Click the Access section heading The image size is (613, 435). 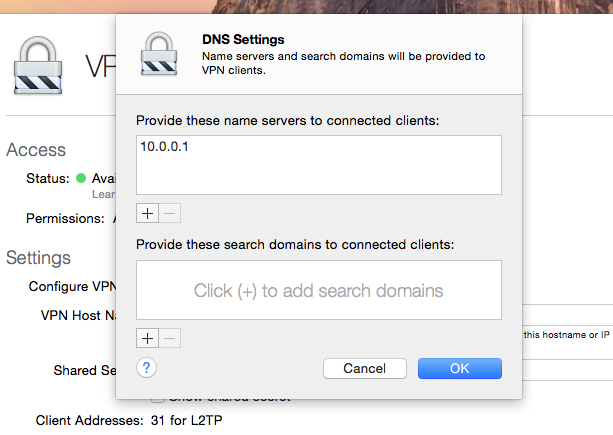pos(36,150)
